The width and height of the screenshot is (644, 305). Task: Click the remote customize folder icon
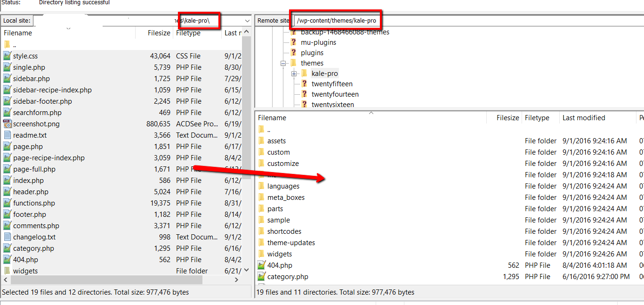(262, 164)
